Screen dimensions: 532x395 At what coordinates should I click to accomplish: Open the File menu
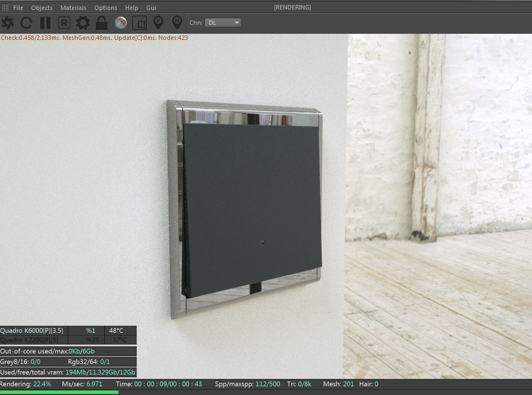18,7
